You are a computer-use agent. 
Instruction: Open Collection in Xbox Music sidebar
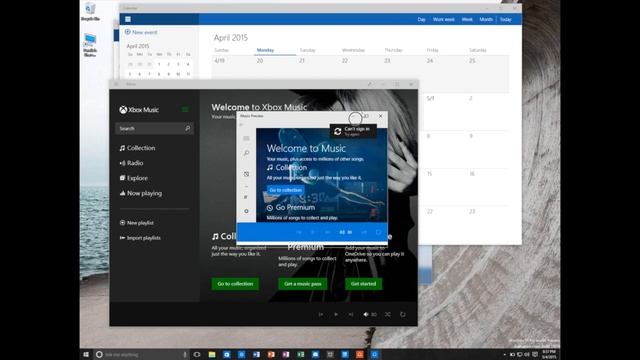138,148
